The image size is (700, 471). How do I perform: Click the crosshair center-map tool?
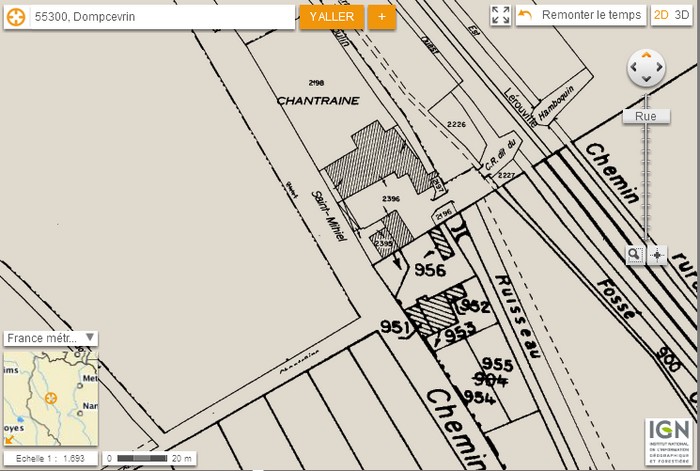(657, 254)
